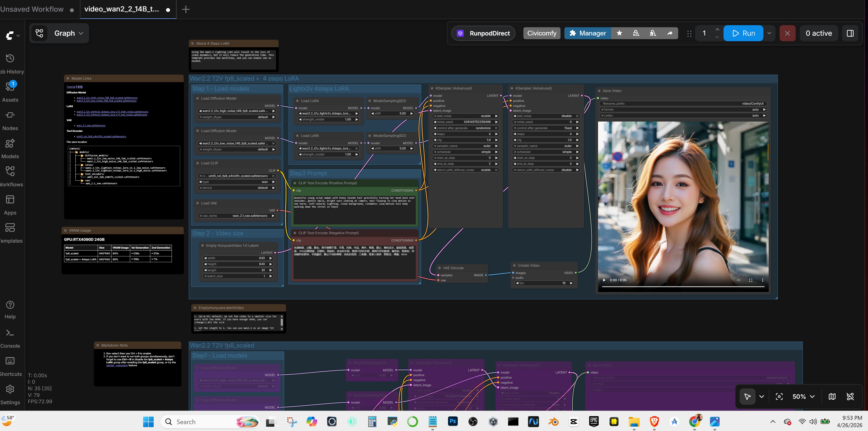The height and width of the screenshot is (431, 868).
Task: Open the Workflows sidebar panel
Action: 10,177
